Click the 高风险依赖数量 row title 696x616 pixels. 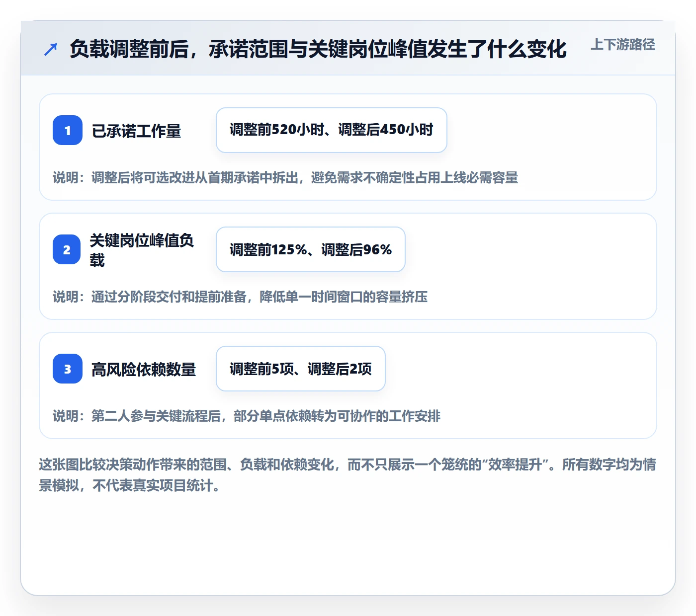click(x=144, y=370)
